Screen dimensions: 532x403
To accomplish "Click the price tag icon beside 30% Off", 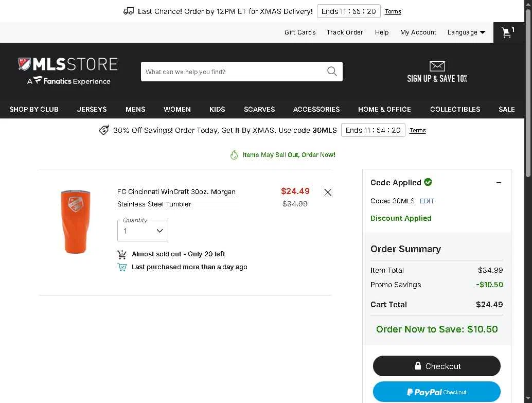I will point(104,130).
